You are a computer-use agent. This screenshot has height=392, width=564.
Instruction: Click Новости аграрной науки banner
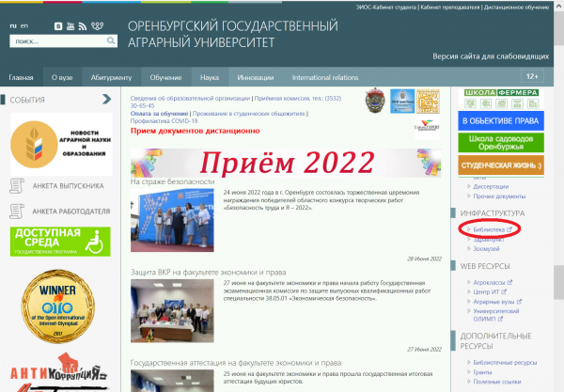61,144
